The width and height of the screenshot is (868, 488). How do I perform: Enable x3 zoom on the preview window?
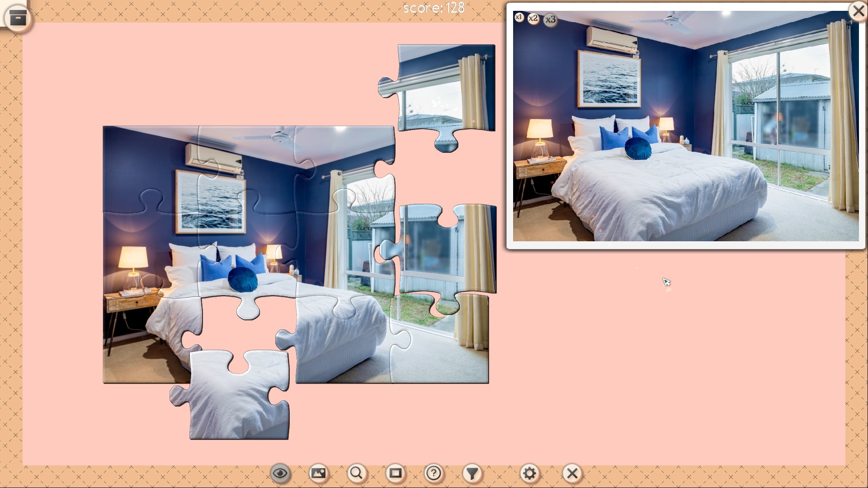tap(550, 19)
